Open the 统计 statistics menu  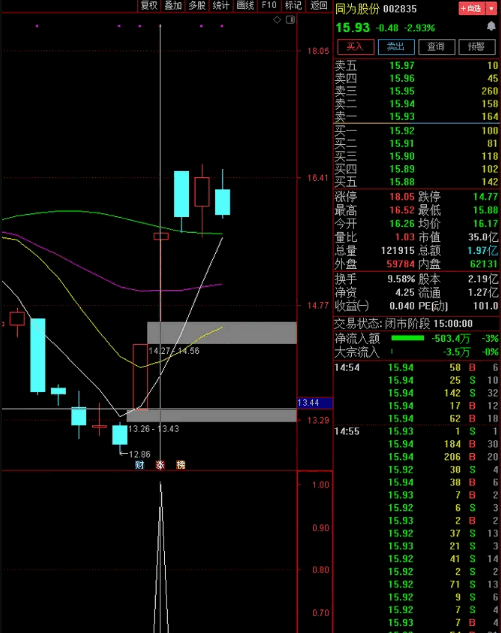tap(221, 5)
